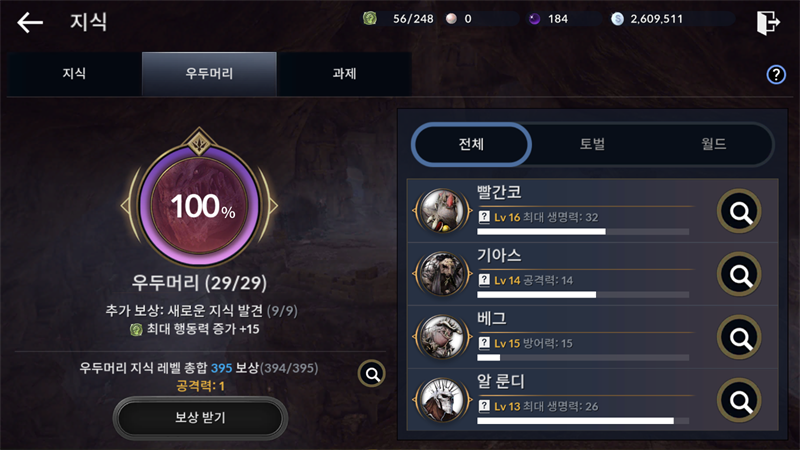
Task: Click the purple black pearl currency icon
Action: pos(534,19)
